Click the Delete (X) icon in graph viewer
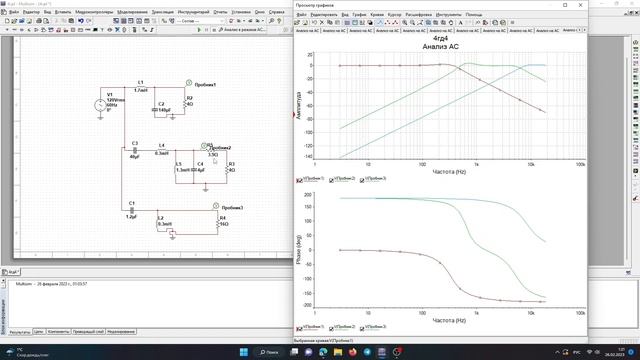 click(322, 23)
